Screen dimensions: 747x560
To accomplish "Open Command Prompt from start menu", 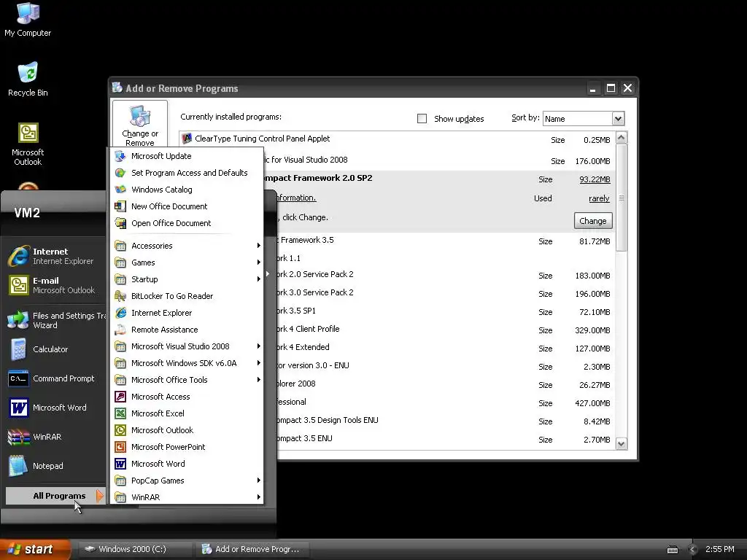I will 53,378.
